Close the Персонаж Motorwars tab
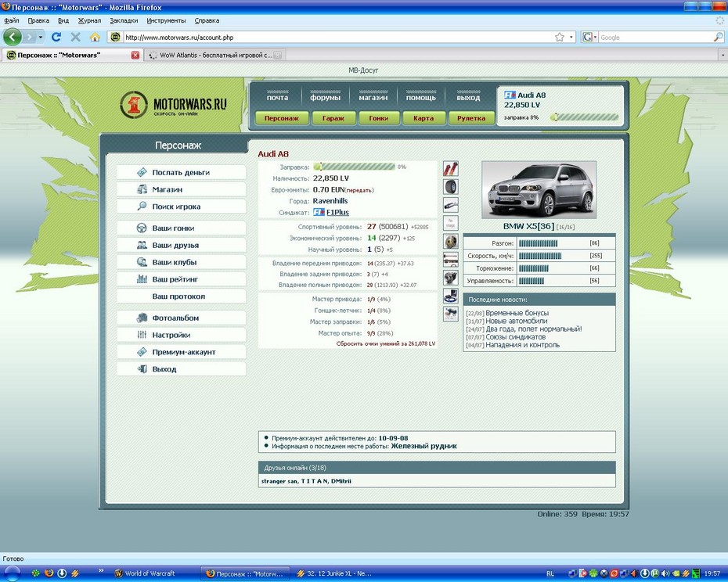The image size is (728, 582). point(135,56)
